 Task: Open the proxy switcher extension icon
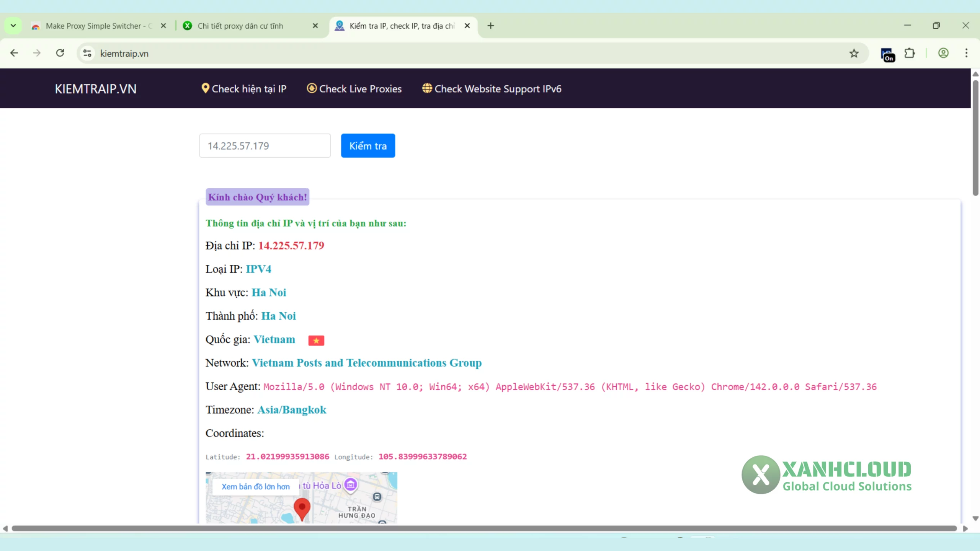point(887,54)
